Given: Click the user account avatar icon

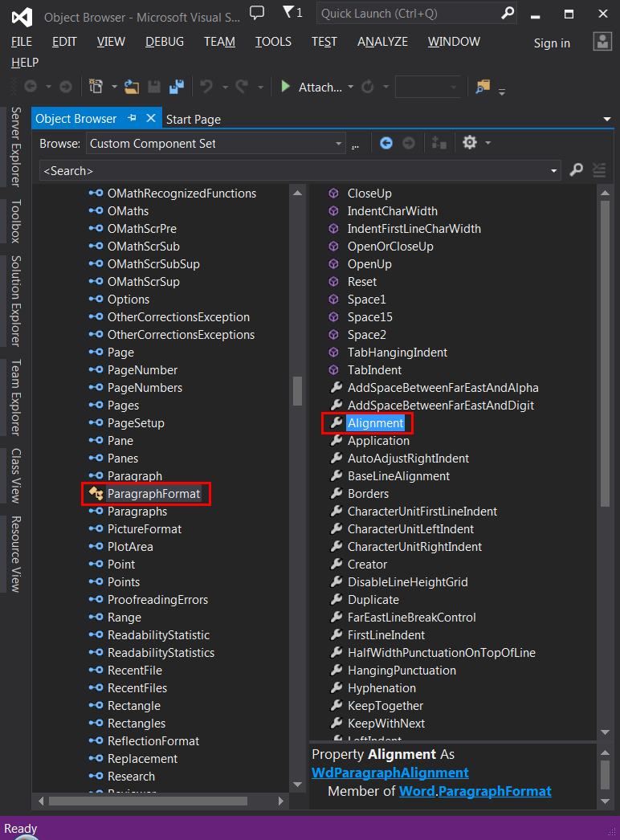Looking at the screenshot, I should (x=602, y=42).
